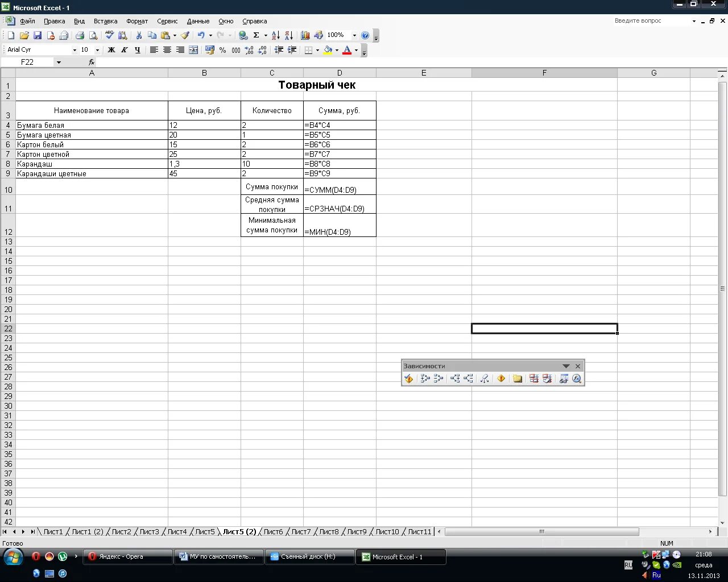Undo the last action

coord(201,35)
